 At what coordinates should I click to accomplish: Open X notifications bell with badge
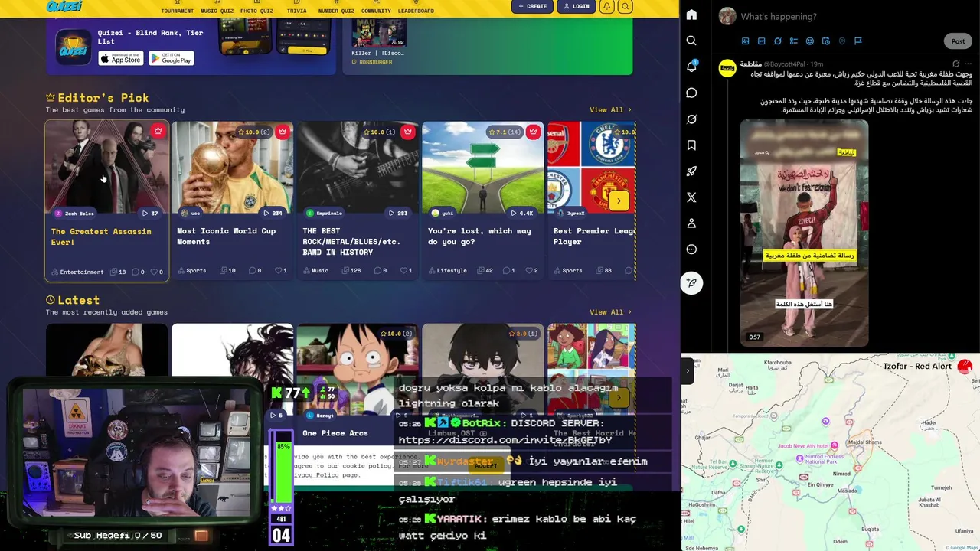pyautogui.click(x=691, y=67)
